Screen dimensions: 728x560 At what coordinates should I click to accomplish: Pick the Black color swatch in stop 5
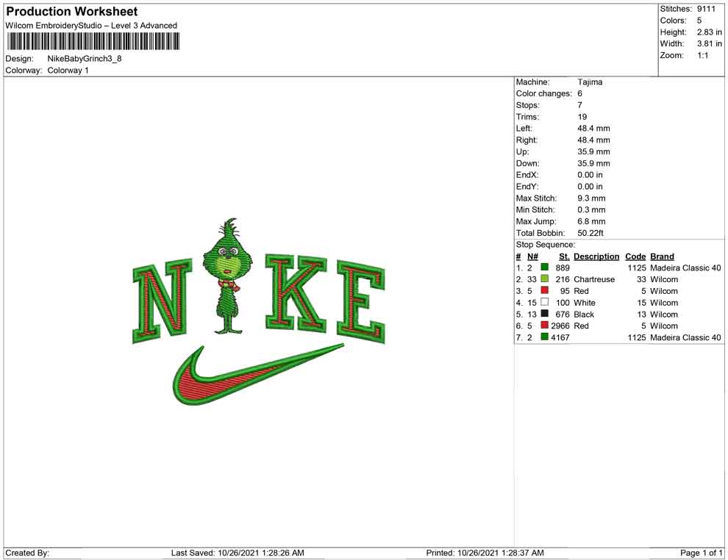pos(545,314)
